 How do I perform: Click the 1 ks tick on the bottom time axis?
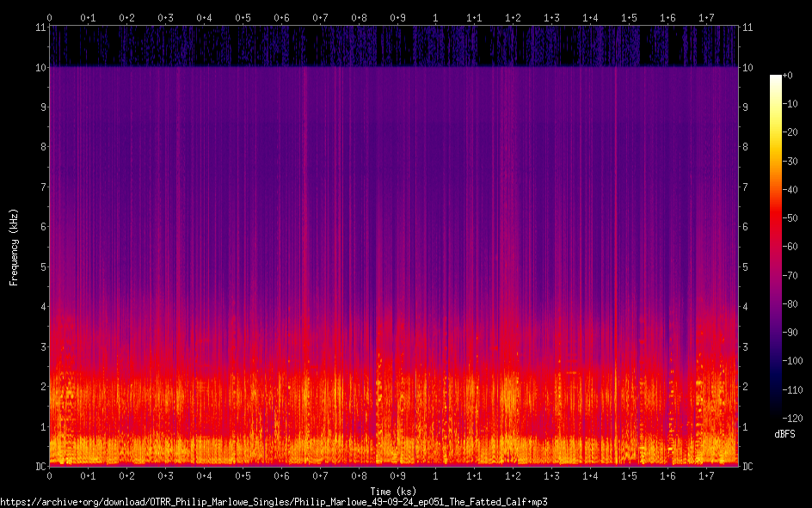435,476
